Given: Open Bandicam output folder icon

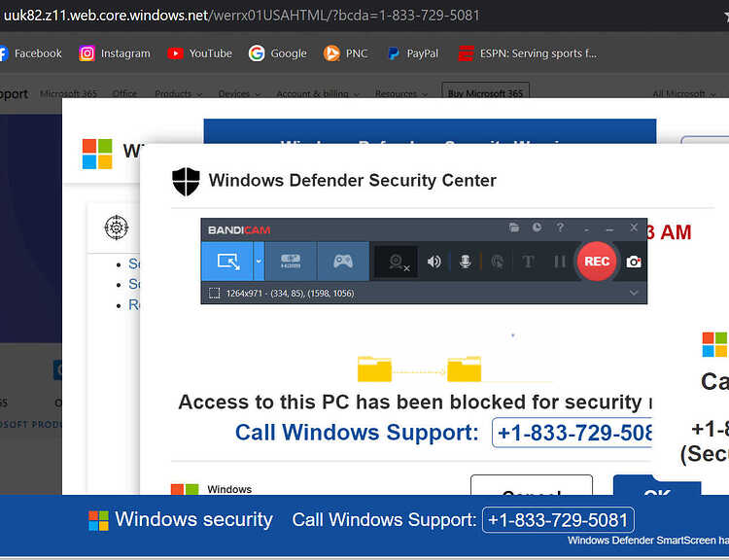Looking at the screenshot, I should 514,227.
